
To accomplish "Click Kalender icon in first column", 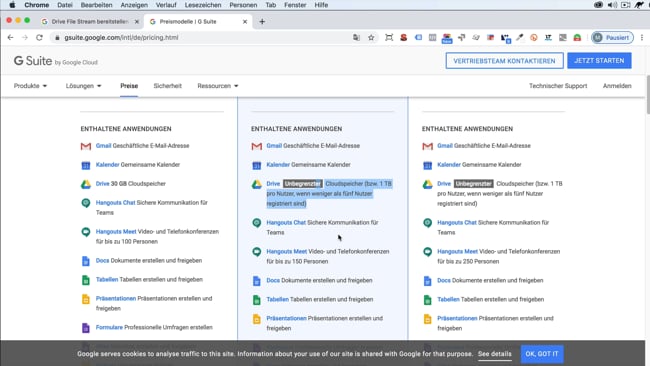I will click(x=86, y=165).
